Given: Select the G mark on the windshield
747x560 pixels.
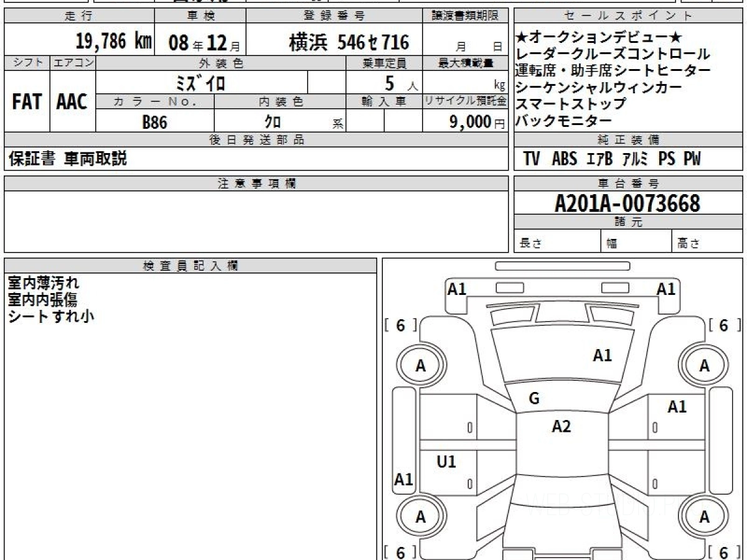Looking at the screenshot, I should [x=533, y=399].
